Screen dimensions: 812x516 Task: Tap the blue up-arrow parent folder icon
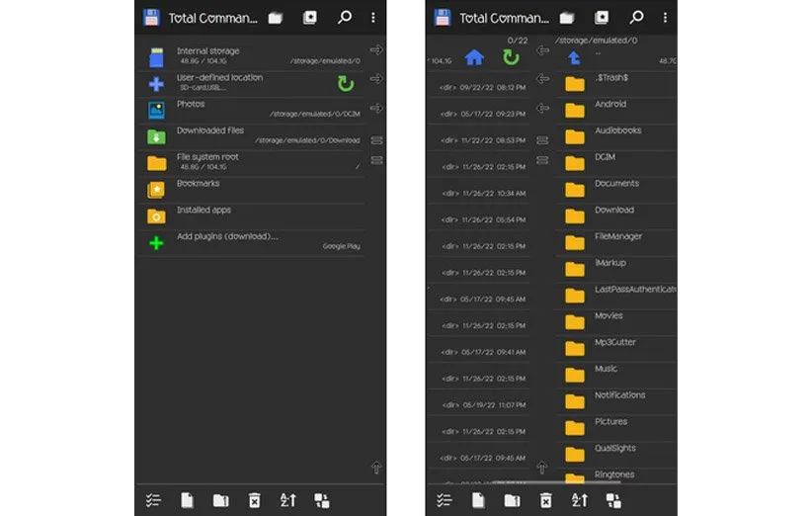pyautogui.click(x=574, y=58)
